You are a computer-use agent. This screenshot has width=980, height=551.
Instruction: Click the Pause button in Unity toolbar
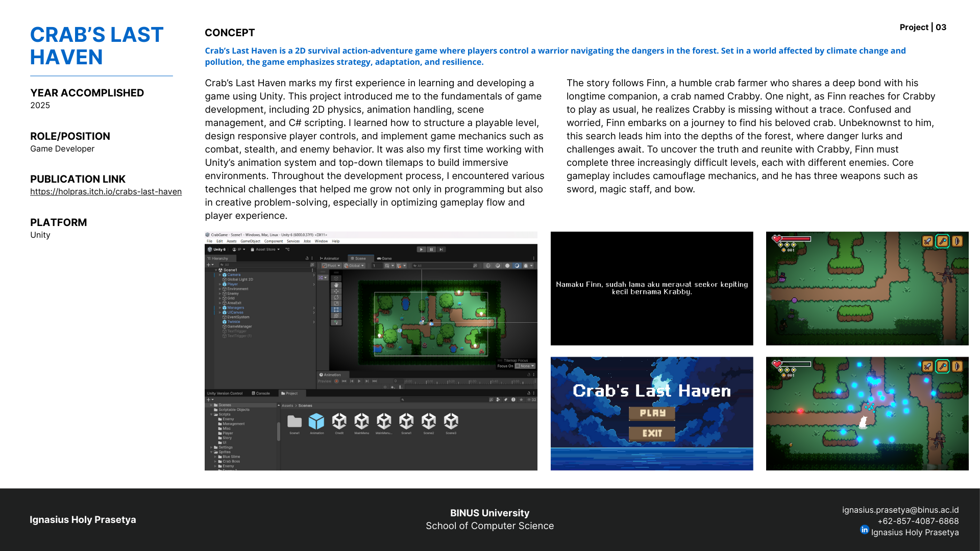431,249
